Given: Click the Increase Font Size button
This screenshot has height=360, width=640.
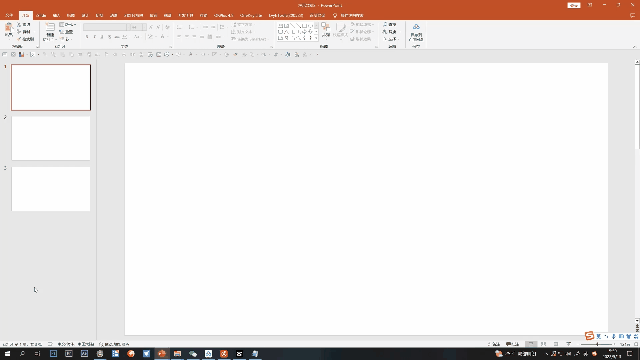Looking at the screenshot, I should coord(151,27).
